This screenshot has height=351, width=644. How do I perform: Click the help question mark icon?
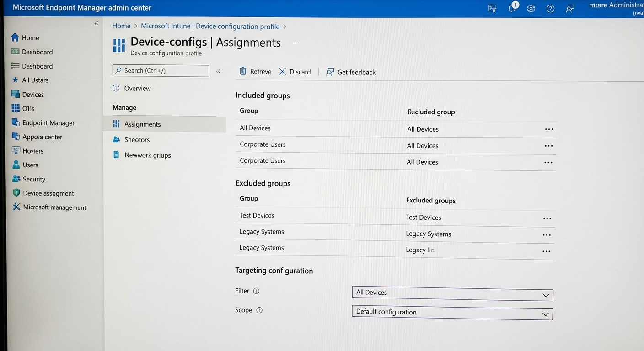point(551,9)
